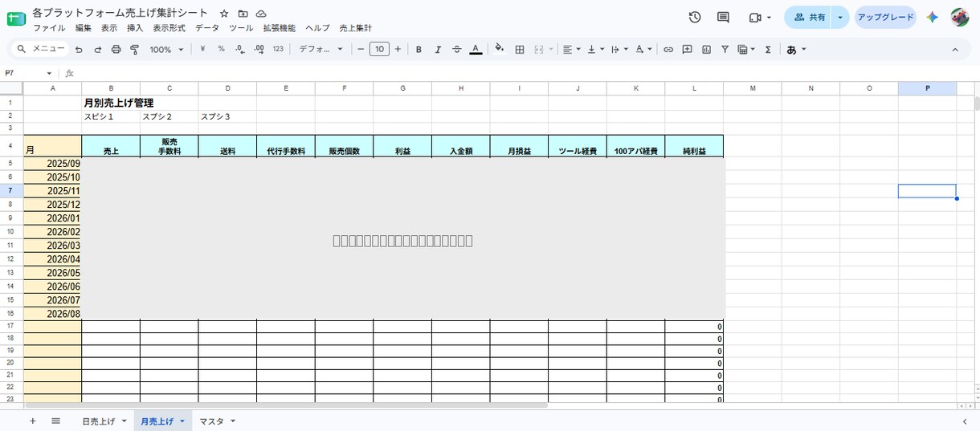Click the horizontal scrollbar
The image size is (980, 431).
click(285, 405)
